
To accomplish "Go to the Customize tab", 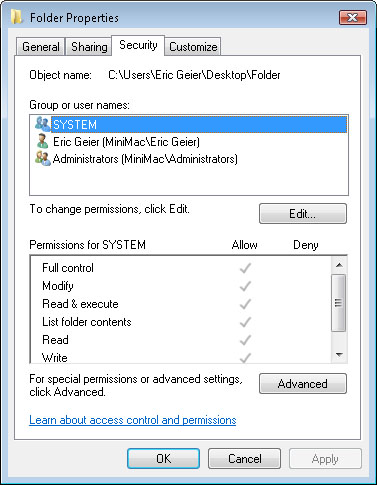I will coord(193,47).
